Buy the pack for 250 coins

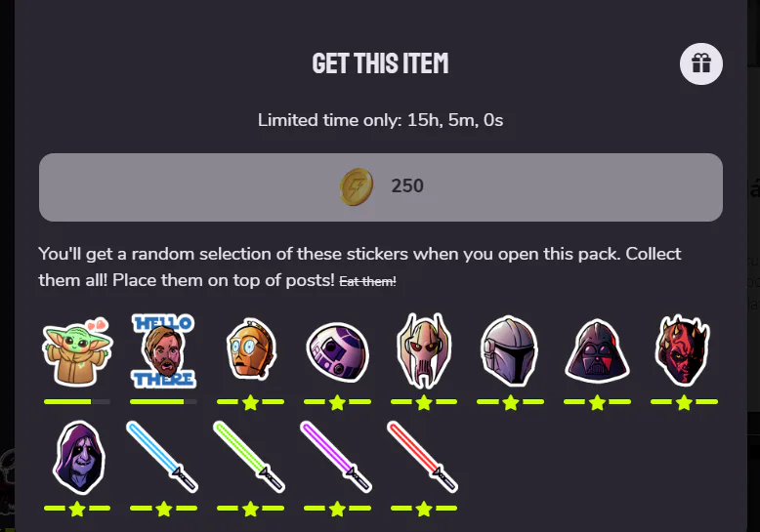[x=380, y=187]
